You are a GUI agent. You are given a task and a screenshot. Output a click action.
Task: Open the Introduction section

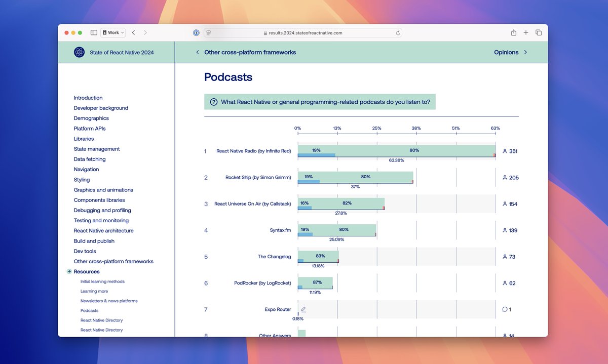click(88, 98)
